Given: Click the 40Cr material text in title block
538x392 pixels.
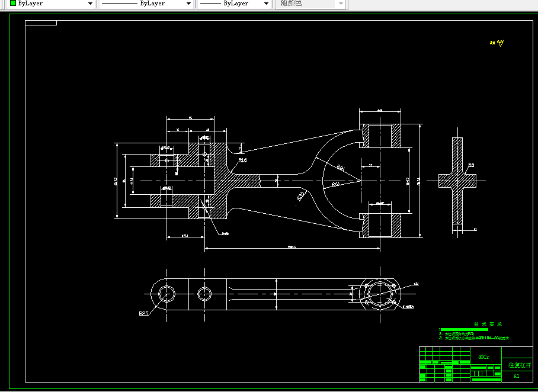Looking at the screenshot, I should click(x=484, y=357).
